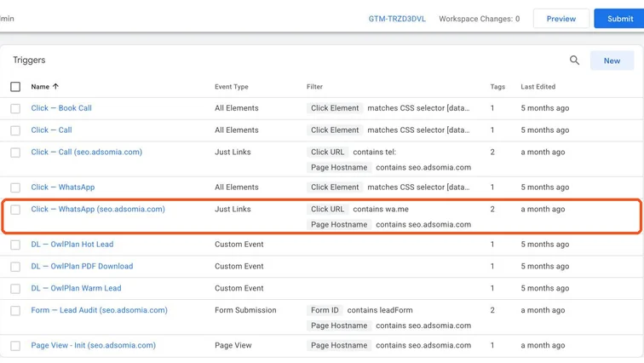Click "contains leadForm" filter text

coord(380,310)
